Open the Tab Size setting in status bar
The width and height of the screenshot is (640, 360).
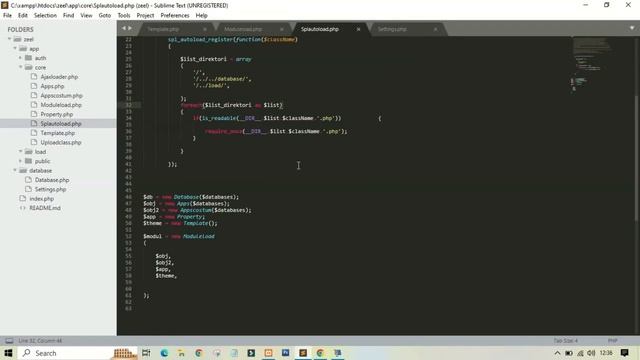pos(566,341)
